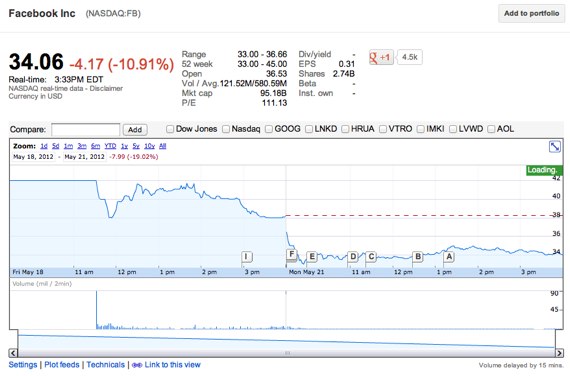Tick the AOL comparison checkbox
Screen dimensions: 570x376
point(491,129)
